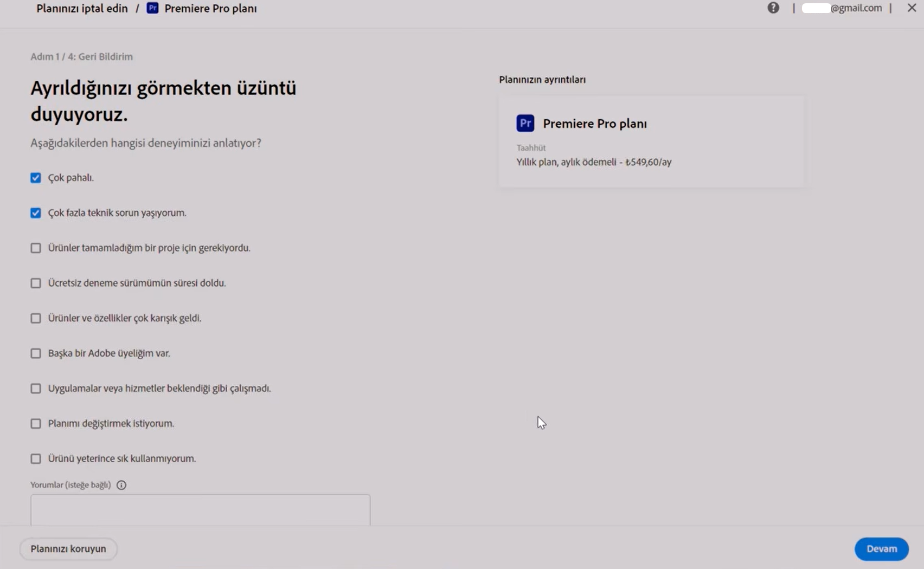Click the Premiere Pro icon in breadcrumb

153,8
